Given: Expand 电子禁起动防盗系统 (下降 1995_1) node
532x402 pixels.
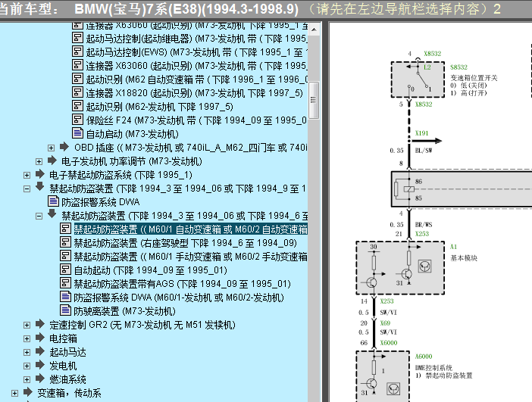Looking at the screenshot, I should [27, 175].
